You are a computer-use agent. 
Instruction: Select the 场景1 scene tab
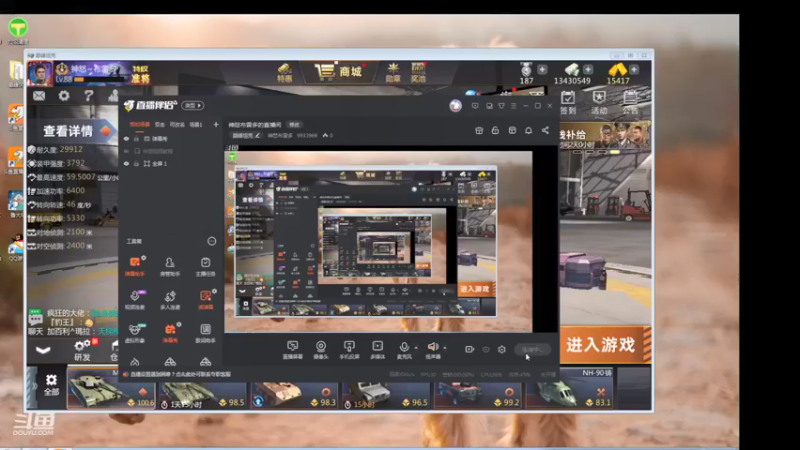click(196, 124)
